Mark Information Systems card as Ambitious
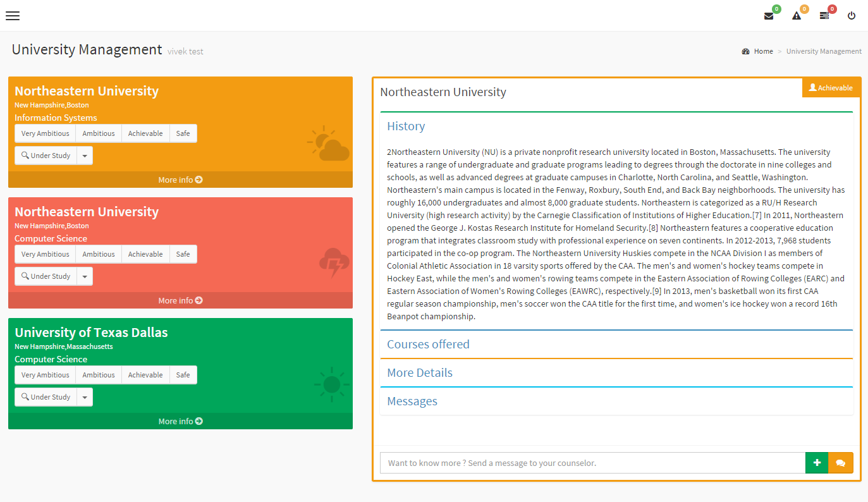Screen dimensions: 868x502 click(99, 133)
